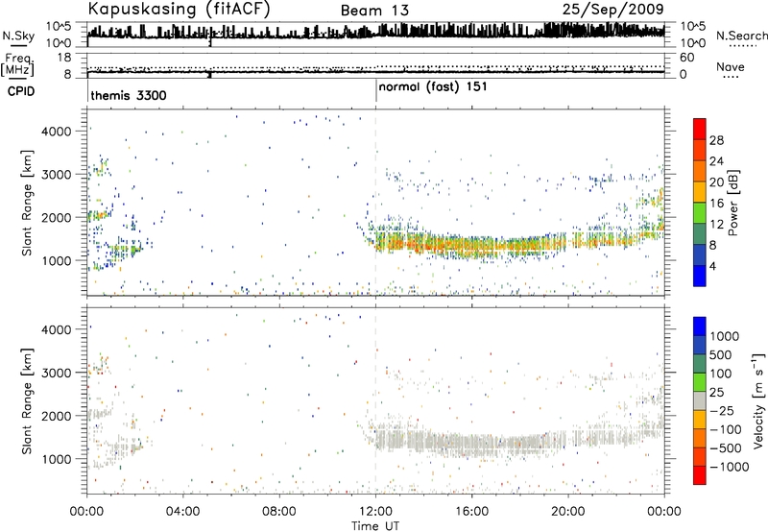Click the left "10^5" noise axis tick
Image resolution: width=768 pixels, height=532 pixels.
pos(59,26)
